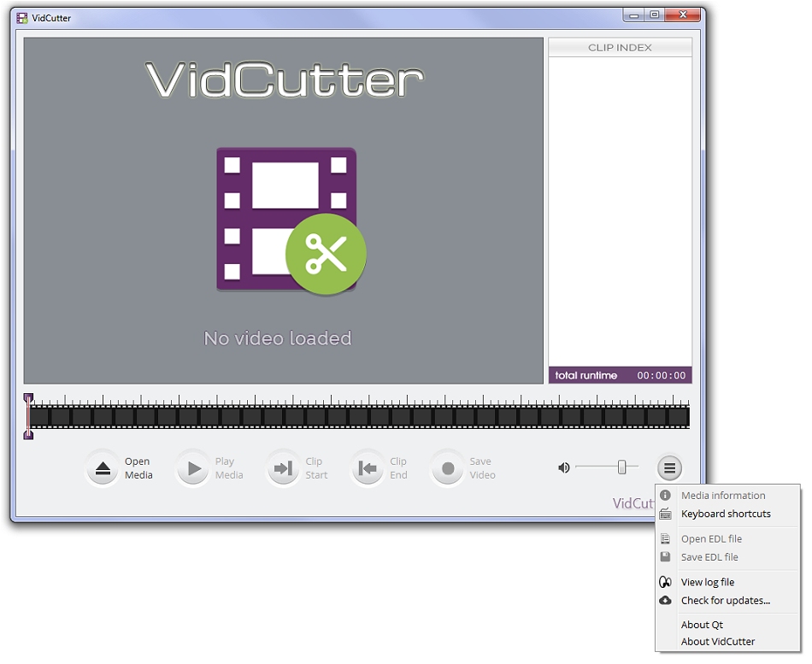Open About Qt from the menu
The width and height of the screenshot is (812, 664).
click(x=728, y=626)
